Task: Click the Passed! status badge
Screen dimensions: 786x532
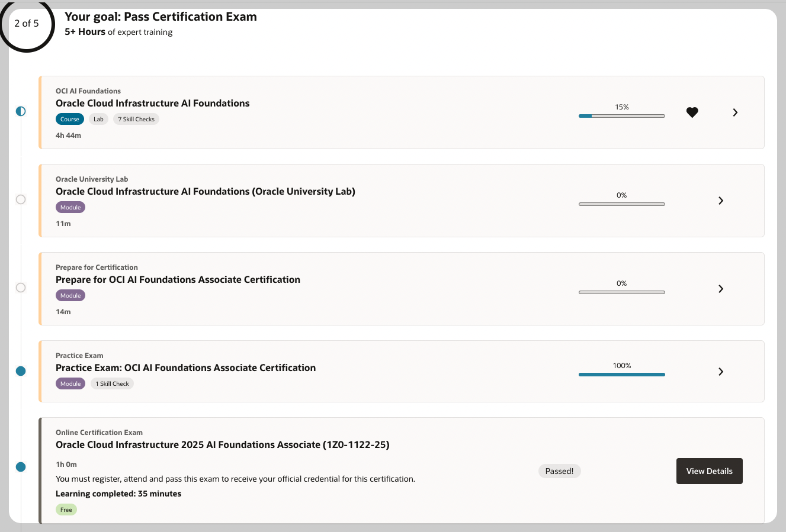Action: 559,471
